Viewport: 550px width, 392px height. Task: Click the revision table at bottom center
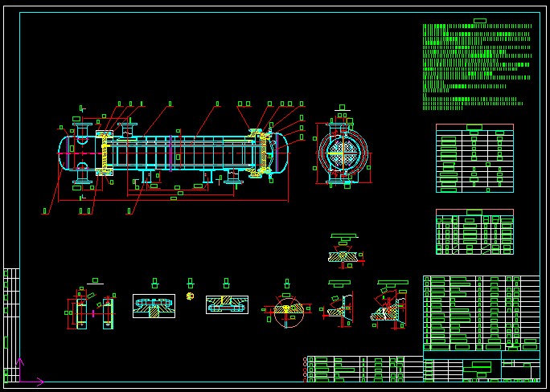coord(363,369)
